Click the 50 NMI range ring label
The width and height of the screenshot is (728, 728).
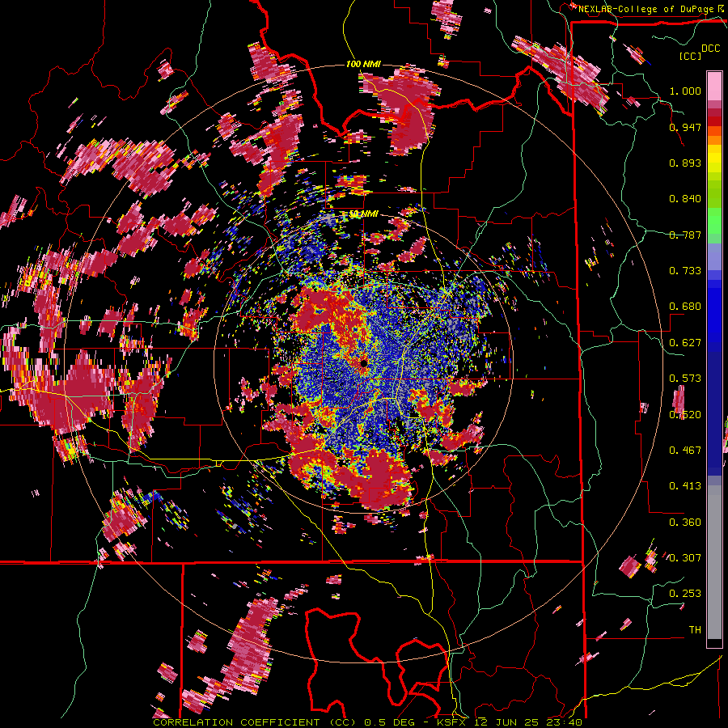coord(363,214)
